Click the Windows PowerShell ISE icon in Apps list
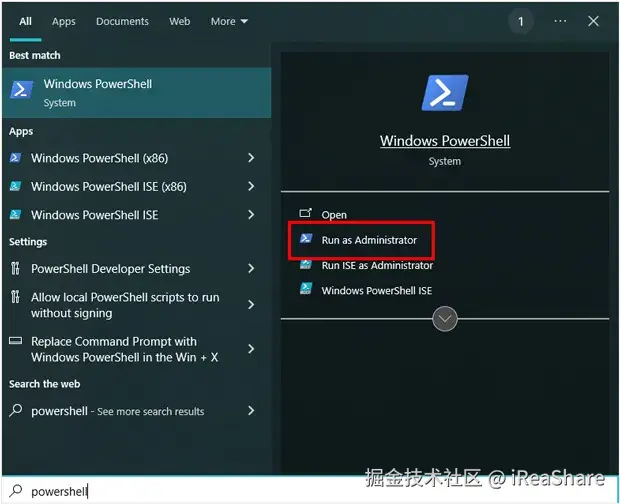This screenshot has height=504, width=620. pos(15,215)
